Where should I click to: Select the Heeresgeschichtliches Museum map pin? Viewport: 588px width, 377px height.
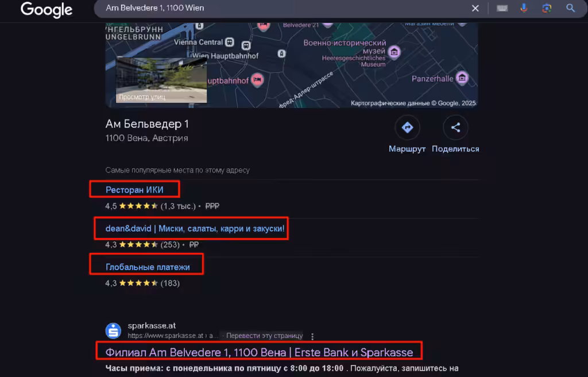click(394, 52)
